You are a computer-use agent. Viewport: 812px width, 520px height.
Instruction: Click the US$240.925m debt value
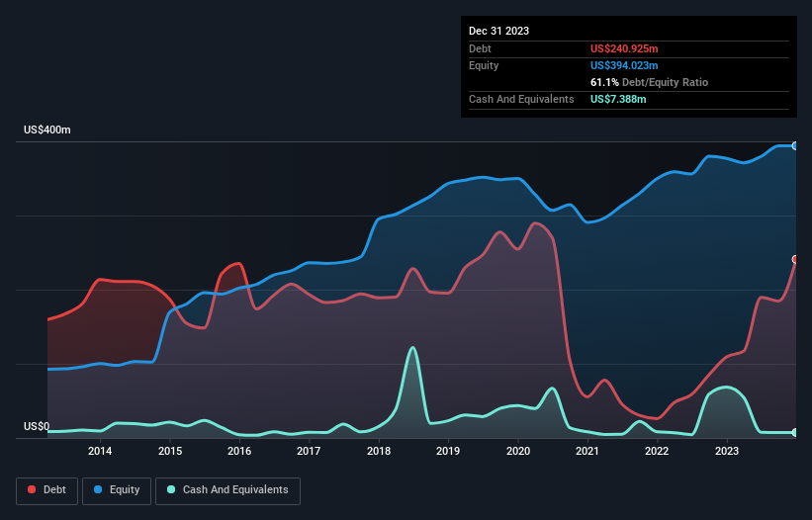pos(624,48)
